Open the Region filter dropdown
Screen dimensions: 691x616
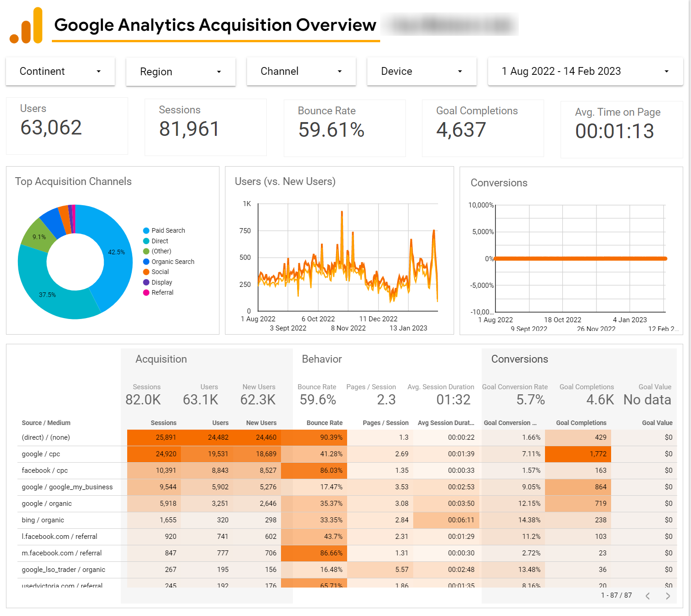pyautogui.click(x=181, y=72)
